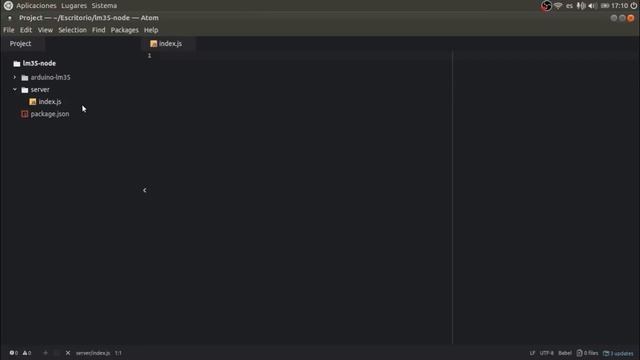Expand the arduino-lm35 folder chevron
Image resolution: width=640 pixels, height=360 pixels.
point(15,77)
